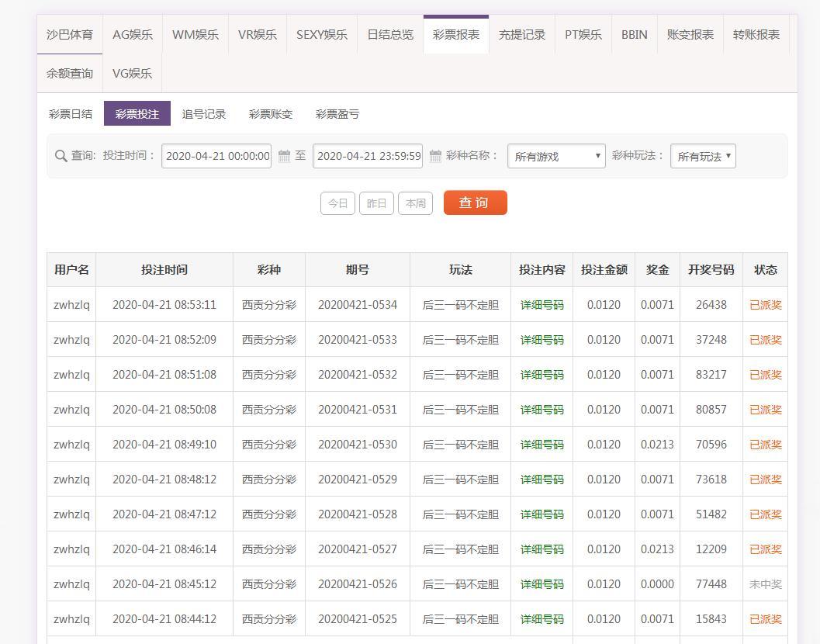
Task: Select the 彩票日结 sub-tab
Action: (71, 114)
